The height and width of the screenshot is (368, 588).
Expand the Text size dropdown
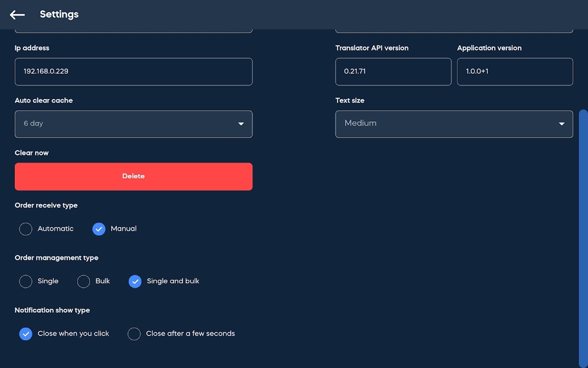[454, 124]
